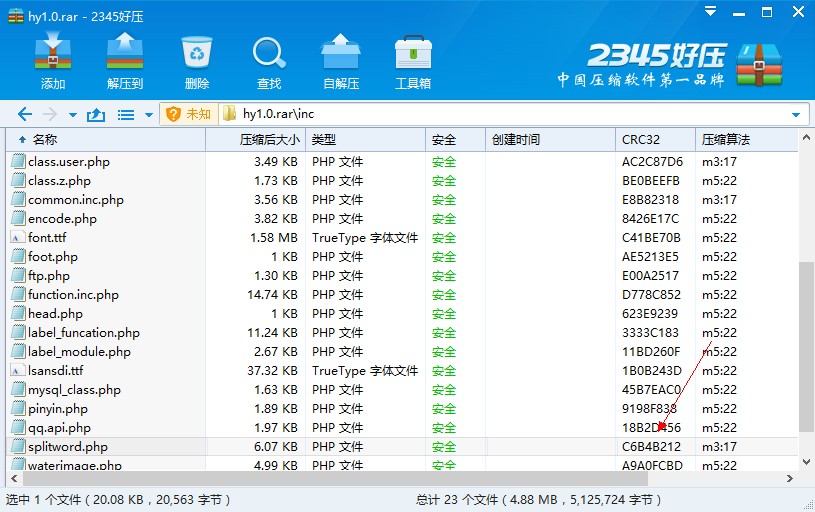Screen dimensions: 815x512
Task: Go up one folder level
Action: point(96,114)
